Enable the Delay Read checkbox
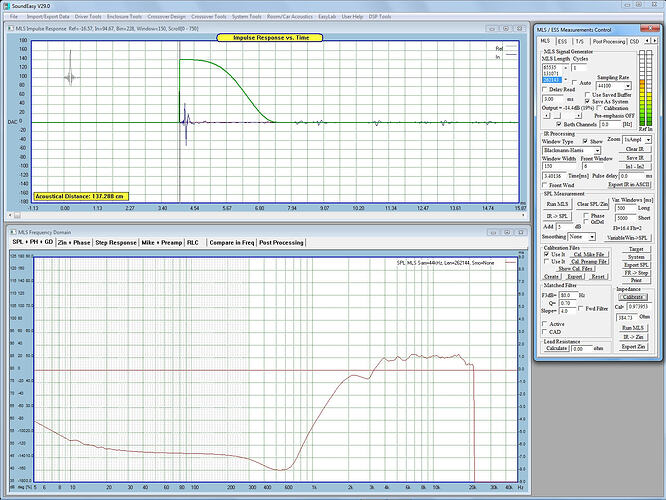The width and height of the screenshot is (666, 500). (545, 89)
